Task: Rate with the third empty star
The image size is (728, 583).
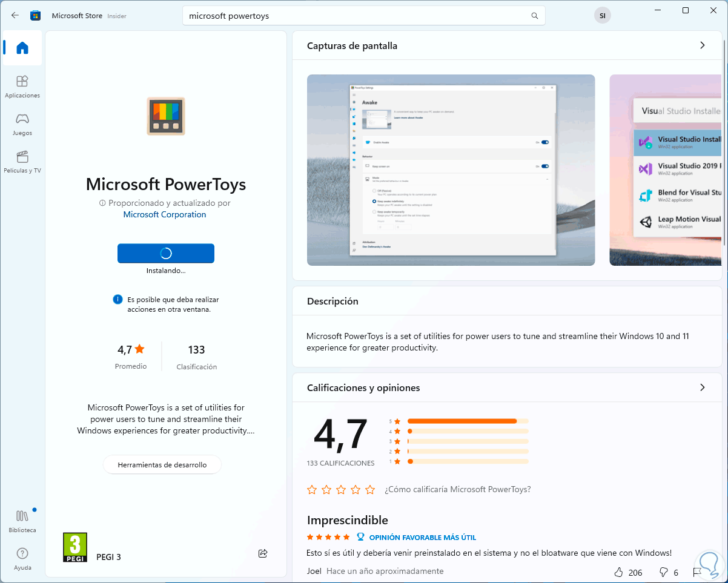Action: pyautogui.click(x=341, y=489)
